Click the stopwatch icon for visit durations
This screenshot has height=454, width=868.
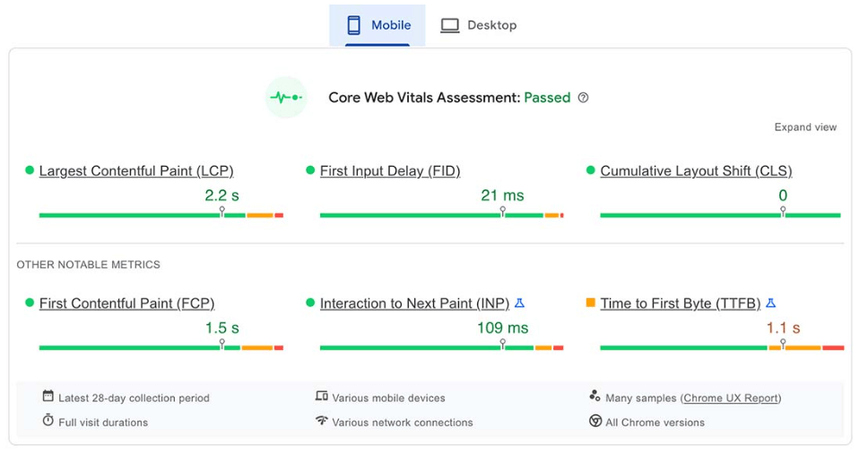[48, 420]
